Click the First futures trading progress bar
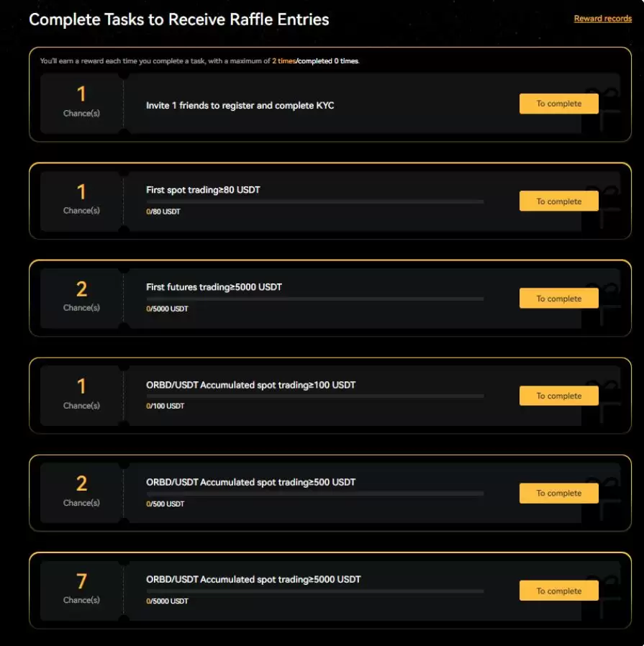644x646 pixels. [314, 299]
